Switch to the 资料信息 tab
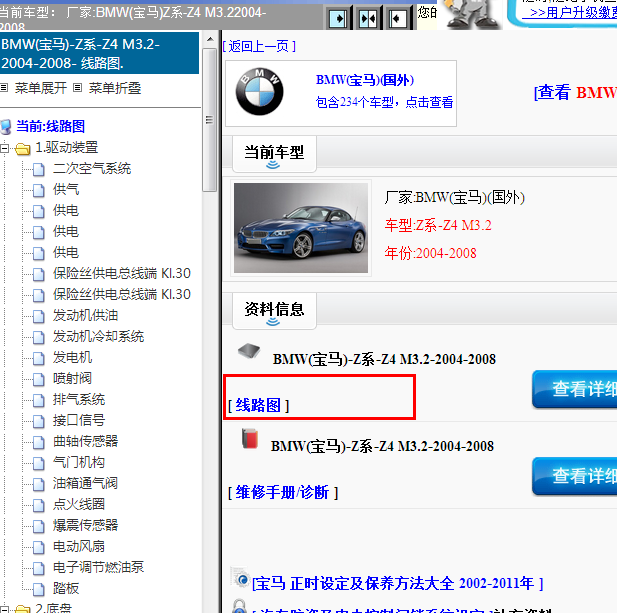The image size is (617, 613). point(274,310)
